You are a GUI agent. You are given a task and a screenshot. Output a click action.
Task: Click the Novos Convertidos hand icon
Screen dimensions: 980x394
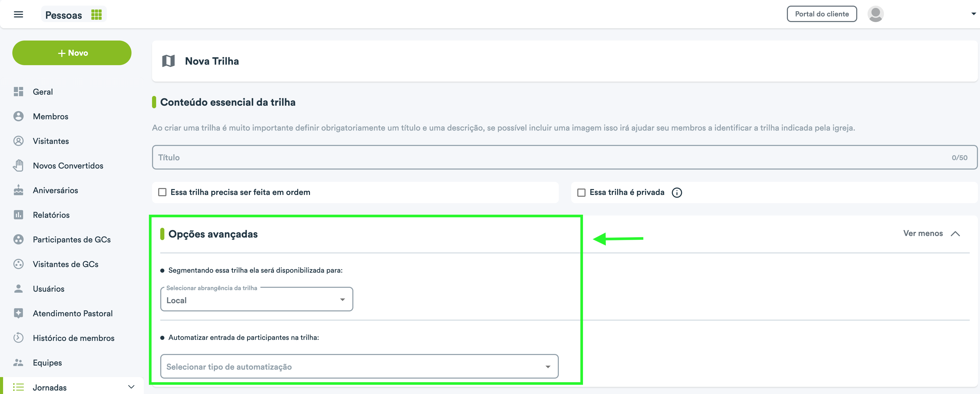18,166
